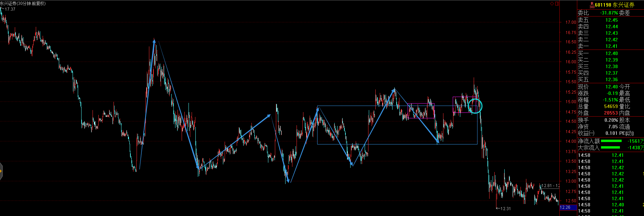This screenshot has width=644, height=216.
Task: Click the 委比 row in order book
Action: click(609, 13)
